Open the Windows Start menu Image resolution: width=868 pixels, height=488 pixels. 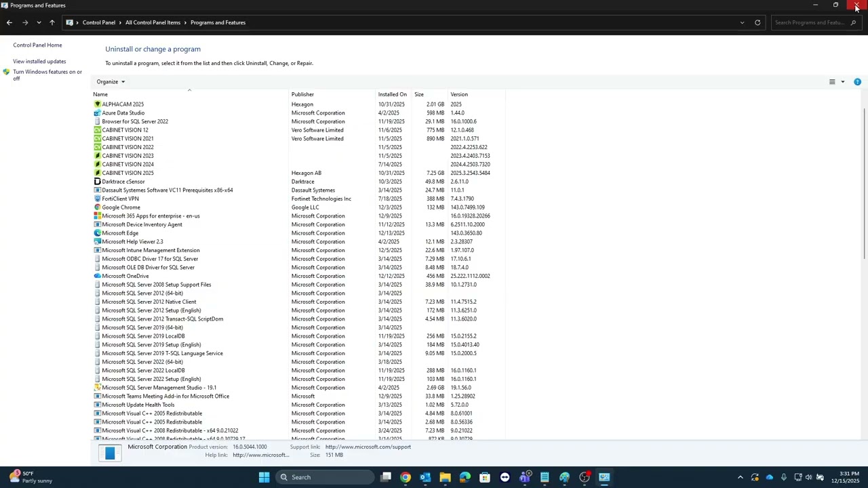click(264, 477)
